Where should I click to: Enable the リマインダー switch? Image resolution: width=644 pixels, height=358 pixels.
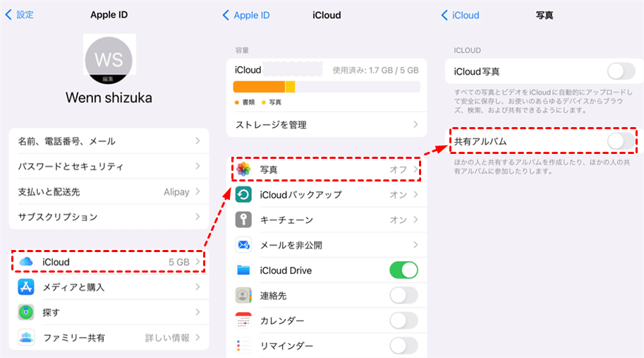coord(403,346)
